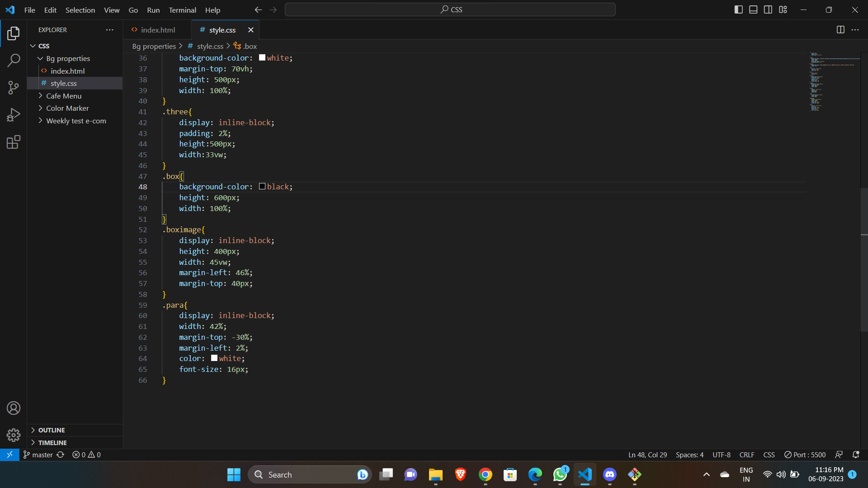This screenshot has width=868, height=488.
Task: Open the Search view in activity bar
Action: [14, 60]
